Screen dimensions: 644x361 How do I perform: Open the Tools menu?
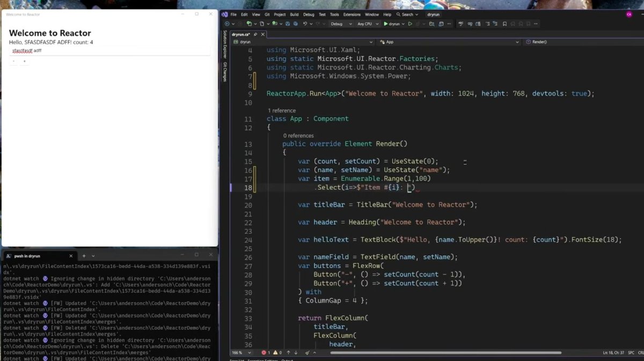[334, 14]
